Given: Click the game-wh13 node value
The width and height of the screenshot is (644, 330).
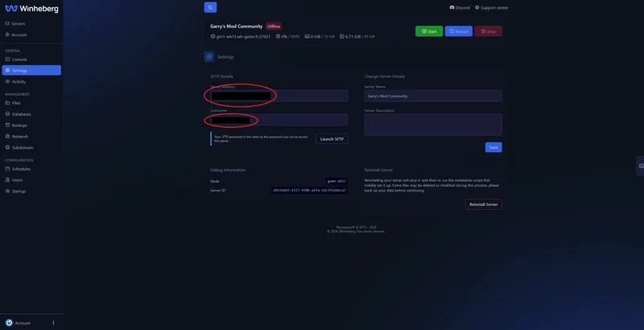Looking at the screenshot, I should (x=336, y=181).
